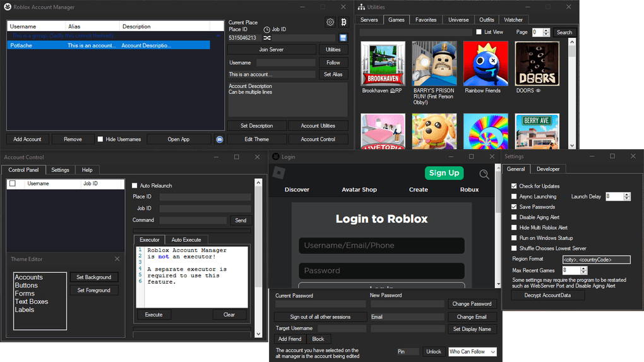This screenshot has height=362, width=644.
Task: Click the blue round icon beside Open App
Action: (220, 139)
